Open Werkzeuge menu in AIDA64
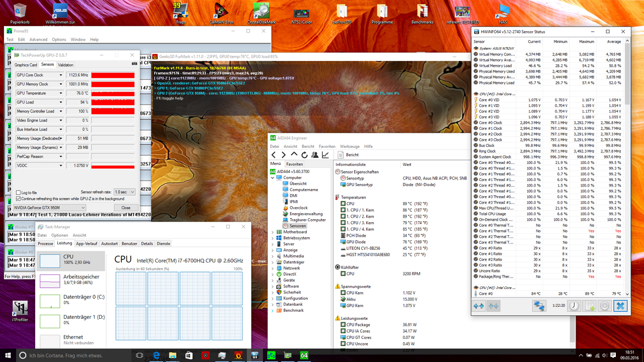The width and height of the screenshot is (644, 362). (x=350, y=146)
